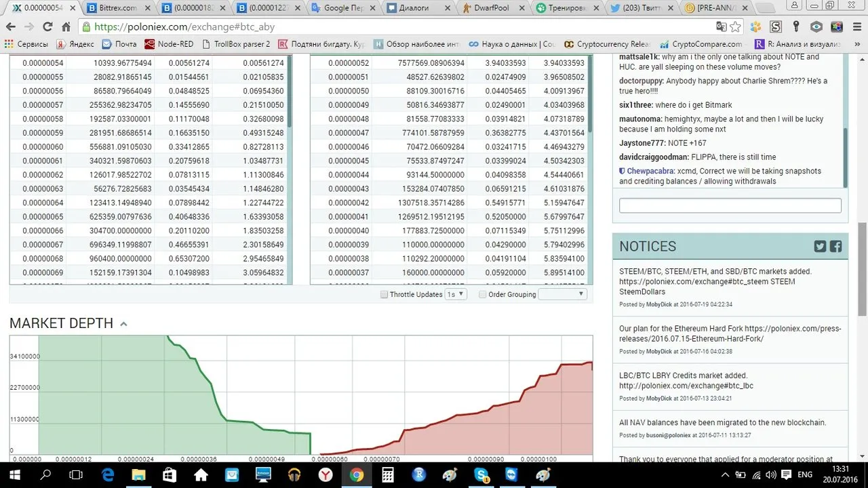Launch Microsoft Edge from the taskbar

(108, 475)
